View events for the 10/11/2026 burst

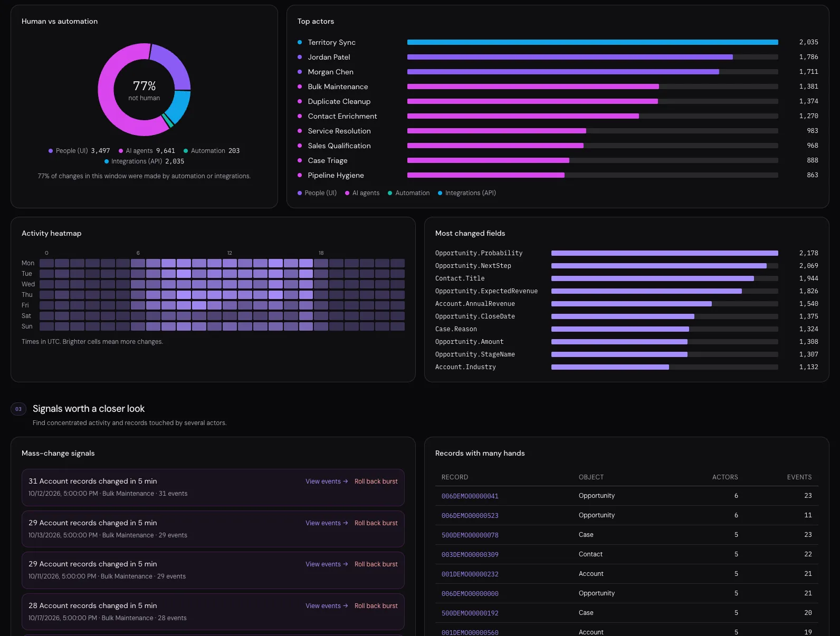[327, 564]
